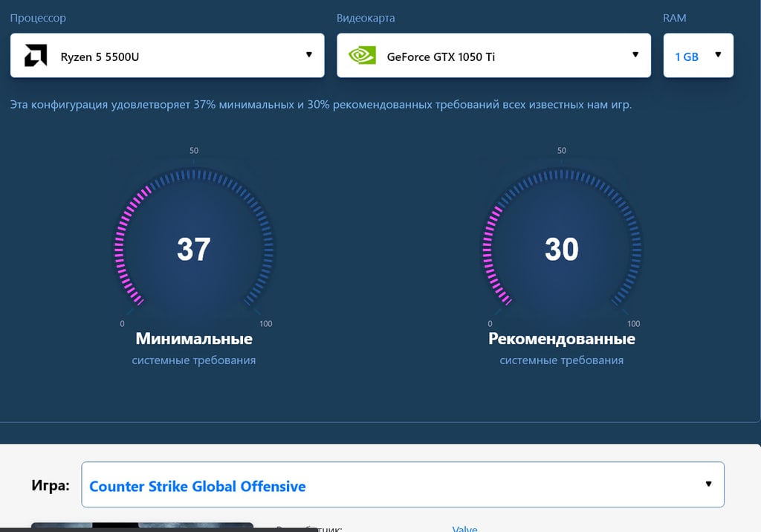This screenshot has height=532, width=761.
Task: Open the Counter Strike Global Offensive game selector
Action: (x=403, y=484)
